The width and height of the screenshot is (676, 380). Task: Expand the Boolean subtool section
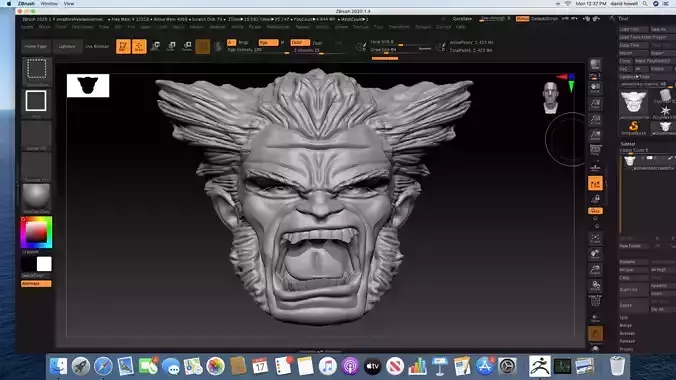click(x=627, y=333)
